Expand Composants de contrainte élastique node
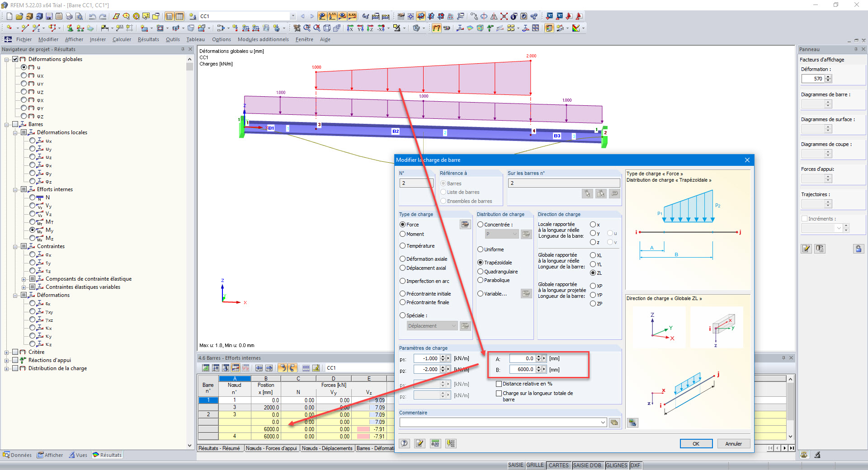The width and height of the screenshot is (868, 470). coord(24,279)
